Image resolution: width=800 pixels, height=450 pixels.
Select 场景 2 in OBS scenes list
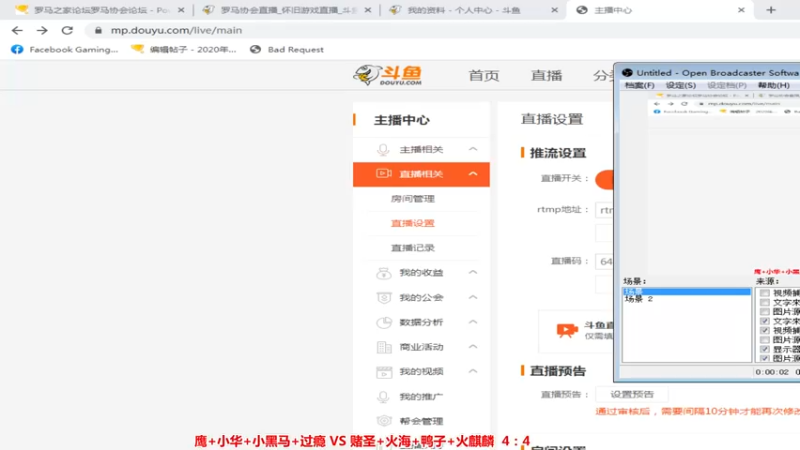click(x=639, y=299)
